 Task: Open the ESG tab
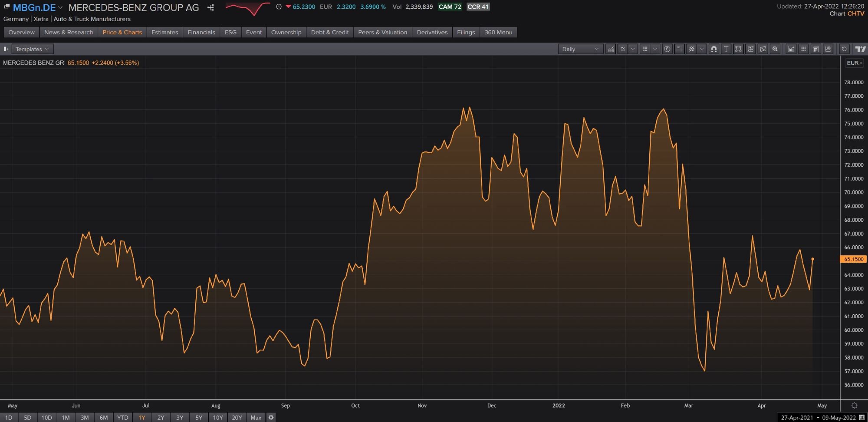(230, 32)
